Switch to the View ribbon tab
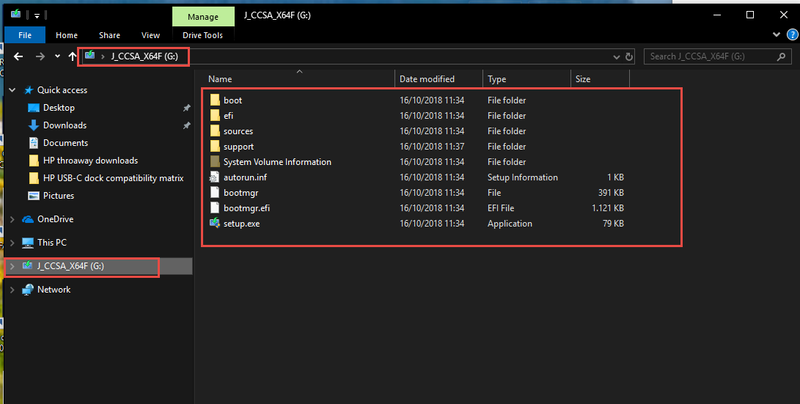Image resolution: width=800 pixels, height=404 pixels. pos(148,35)
